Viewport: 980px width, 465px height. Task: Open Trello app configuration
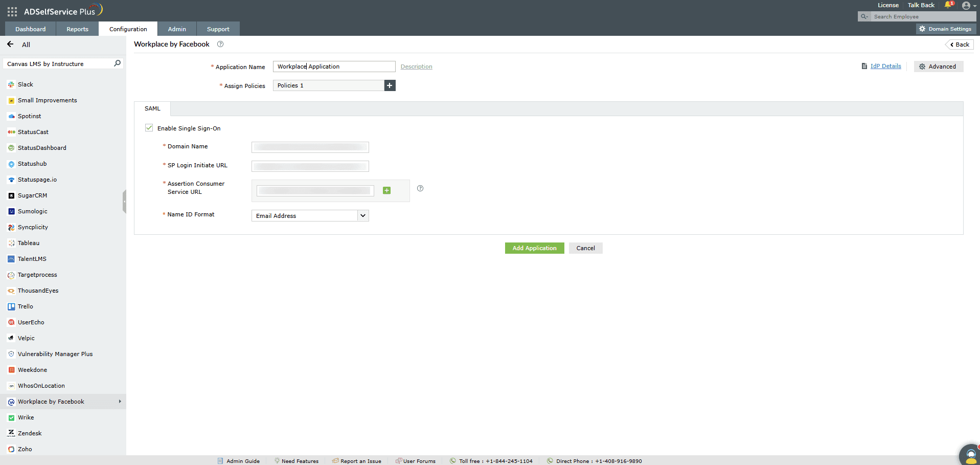(25, 306)
